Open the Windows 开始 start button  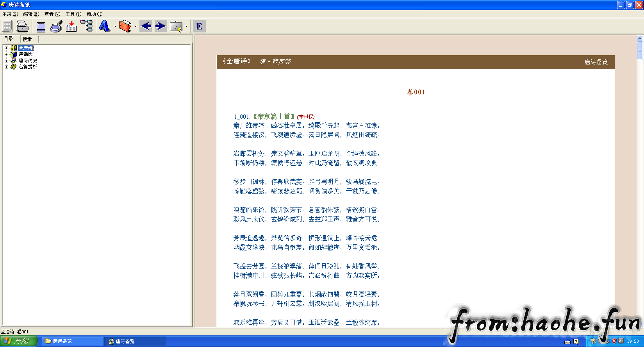click(x=19, y=341)
